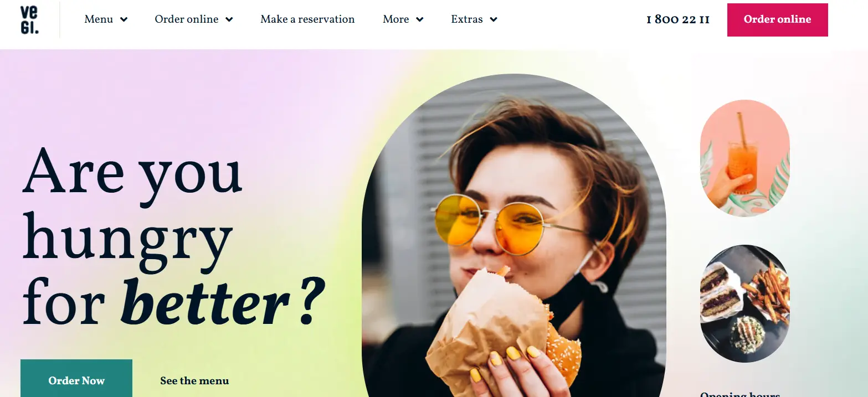Select Order online in navigation bar
868x397 pixels.
193,19
